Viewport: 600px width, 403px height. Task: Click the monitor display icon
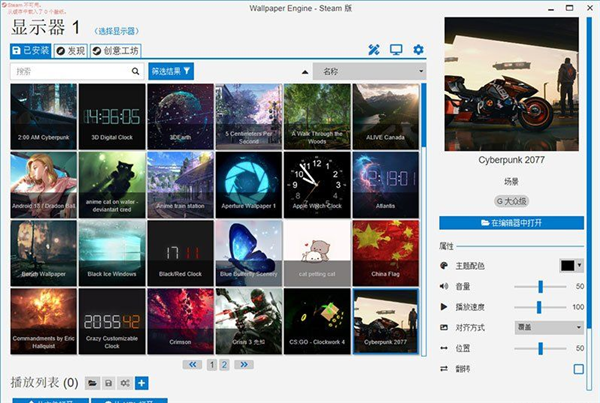396,50
